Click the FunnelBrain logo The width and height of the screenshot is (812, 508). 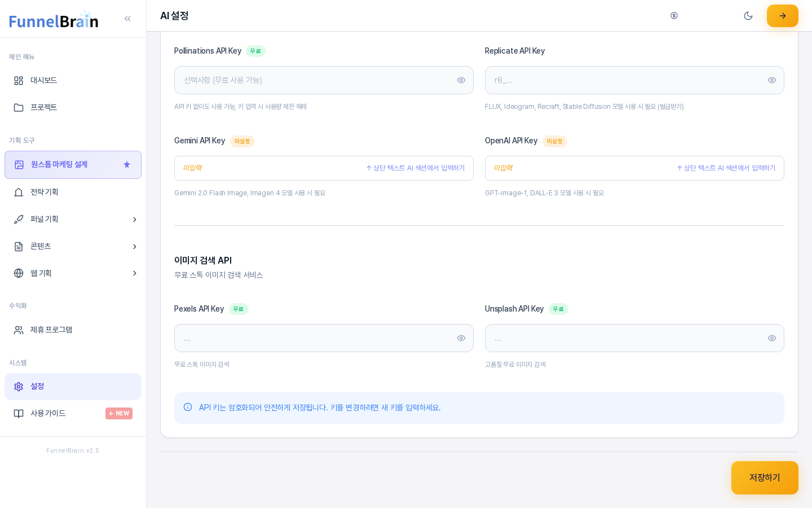(x=54, y=19)
